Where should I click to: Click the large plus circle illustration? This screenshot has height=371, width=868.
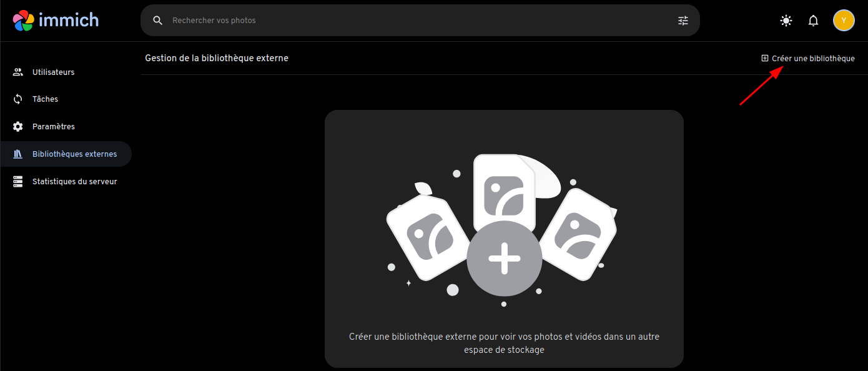[504, 259]
